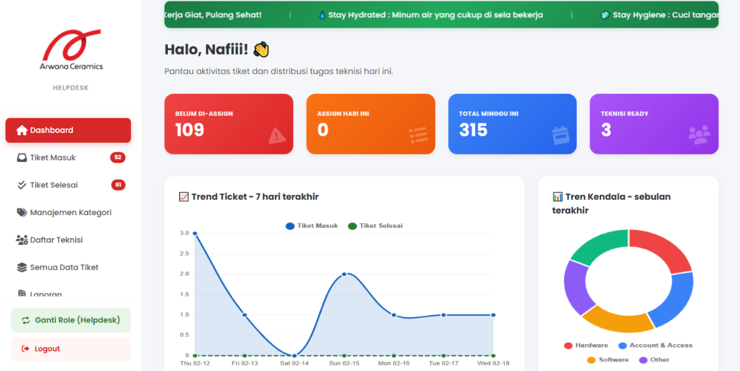This screenshot has width=740, height=371.
Task: Toggle the Tiket Selesai legend in line chart
Action: point(375,226)
